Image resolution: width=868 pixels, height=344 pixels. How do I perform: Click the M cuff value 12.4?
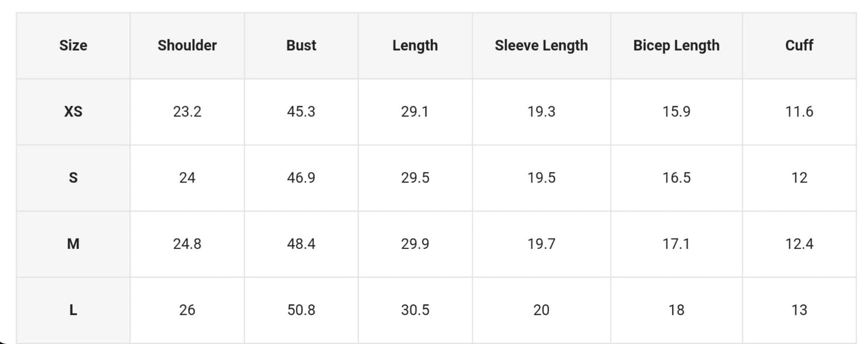pyautogui.click(x=800, y=244)
